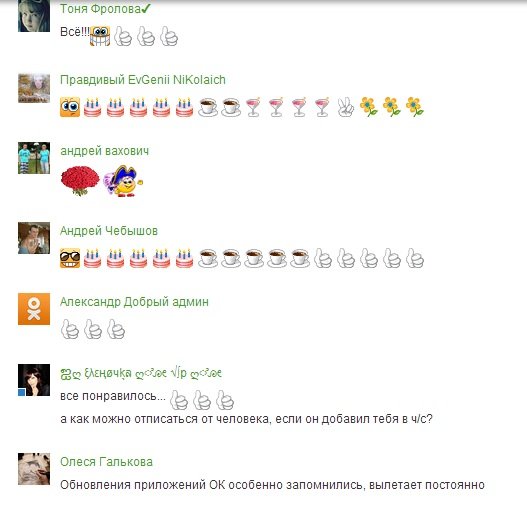Click the pirate smiley sticker
The width and height of the screenshot is (527, 516).
click(x=123, y=181)
